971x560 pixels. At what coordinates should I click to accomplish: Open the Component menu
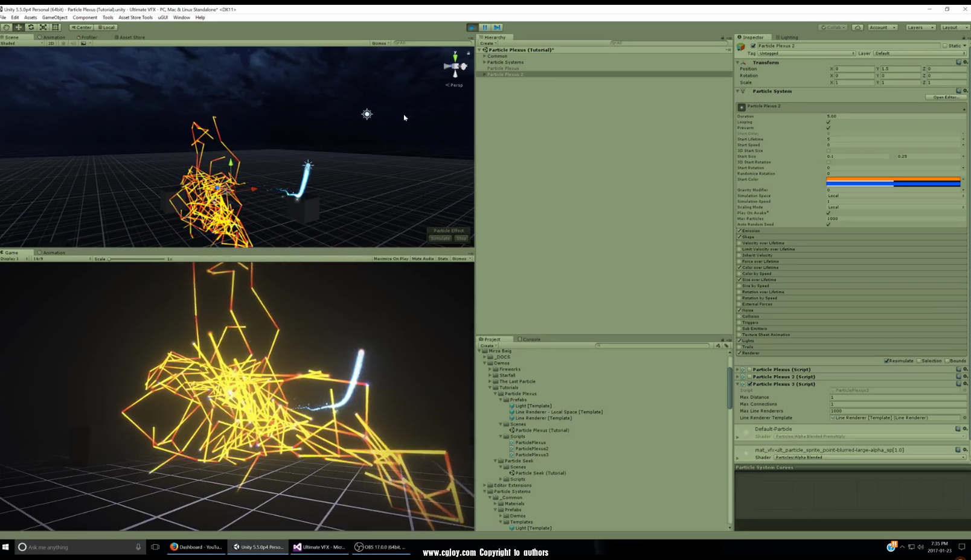coord(85,17)
